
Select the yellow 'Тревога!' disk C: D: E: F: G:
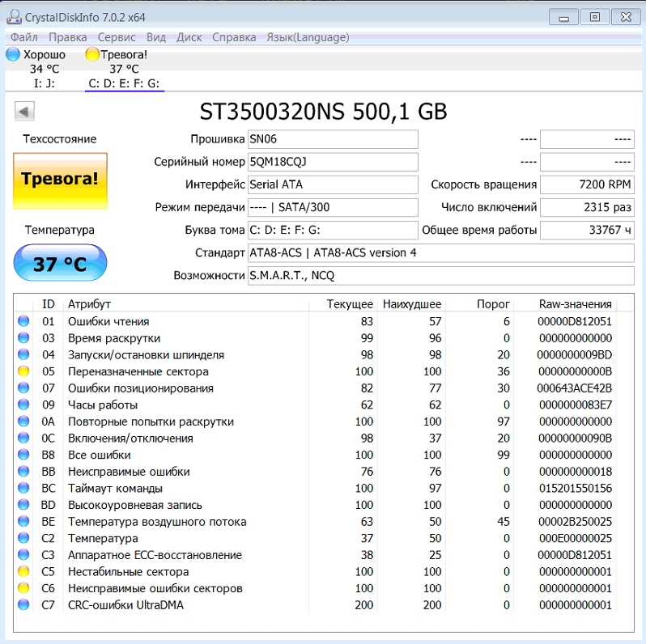click(x=124, y=69)
